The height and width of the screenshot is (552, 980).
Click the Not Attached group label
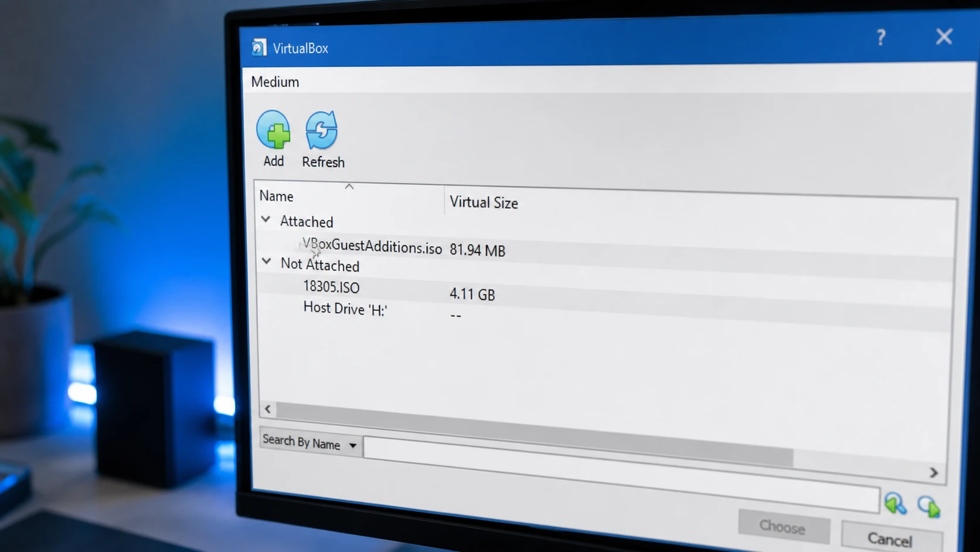point(320,265)
